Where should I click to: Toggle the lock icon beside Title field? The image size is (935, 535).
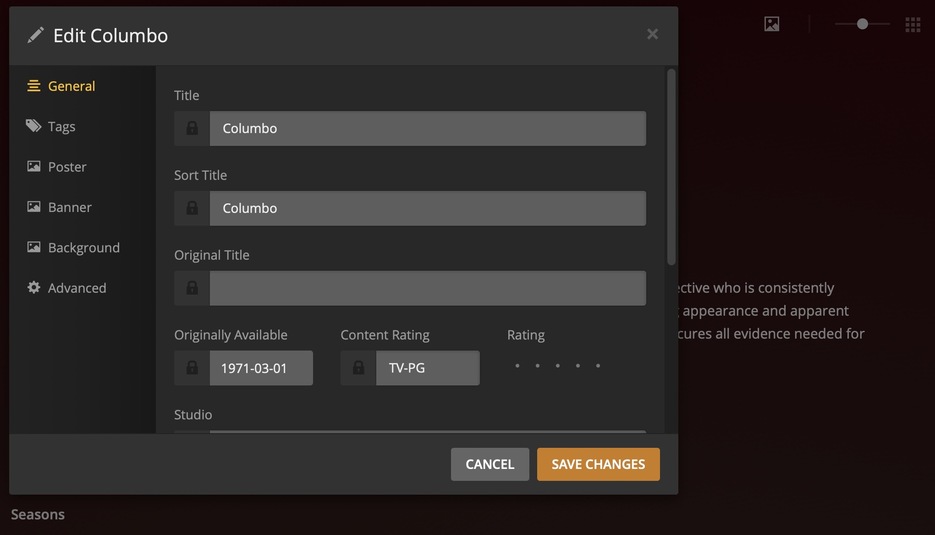(x=192, y=128)
